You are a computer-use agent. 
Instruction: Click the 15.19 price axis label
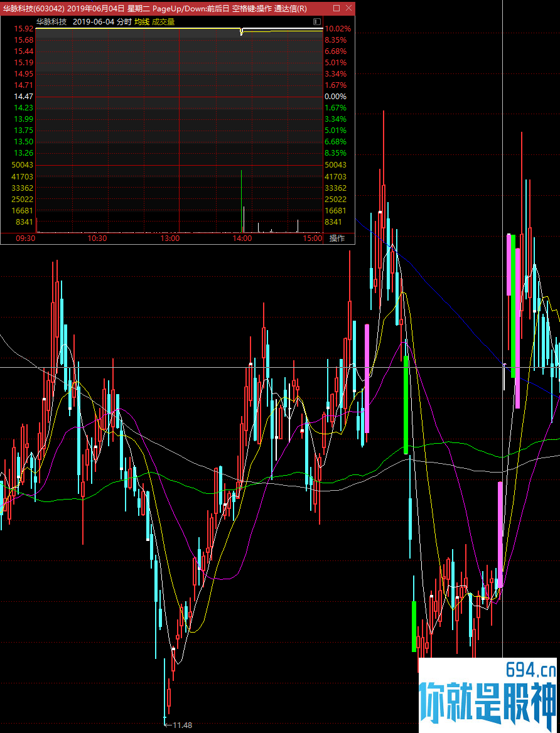point(23,63)
